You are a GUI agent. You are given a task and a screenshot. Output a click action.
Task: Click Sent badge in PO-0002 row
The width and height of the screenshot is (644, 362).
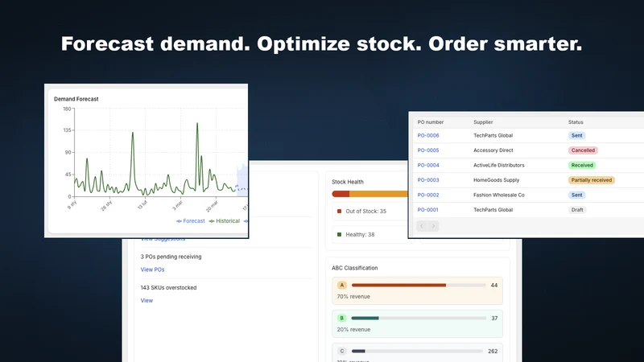click(x=576, y=195)
